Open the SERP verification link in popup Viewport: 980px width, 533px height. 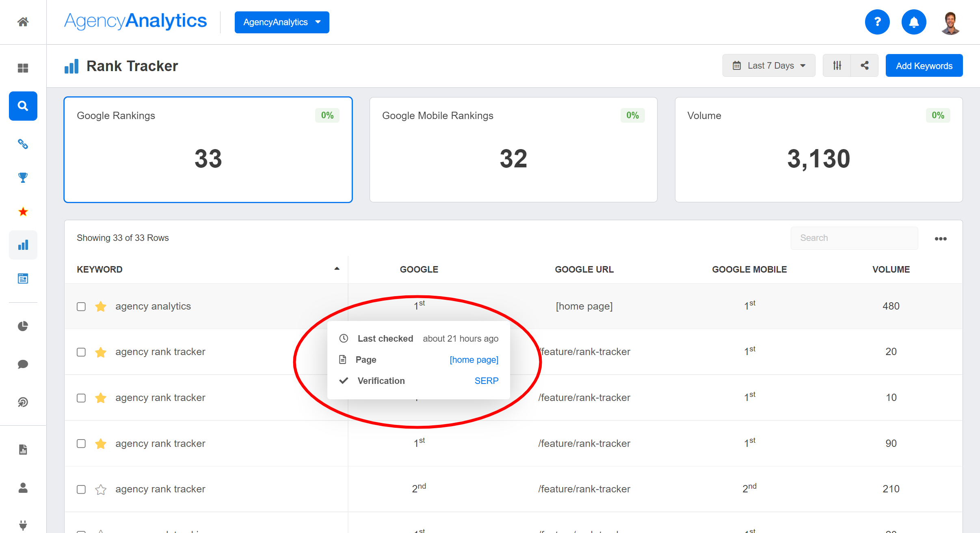click(x=486, y=381)
